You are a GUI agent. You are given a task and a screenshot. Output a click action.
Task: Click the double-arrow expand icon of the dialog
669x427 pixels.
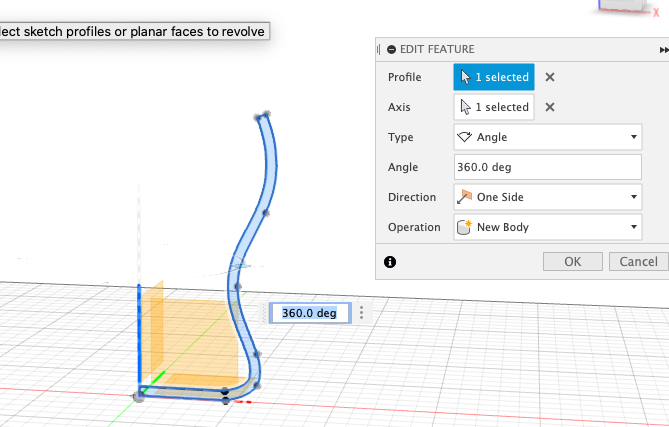click(x=664, y=50)
